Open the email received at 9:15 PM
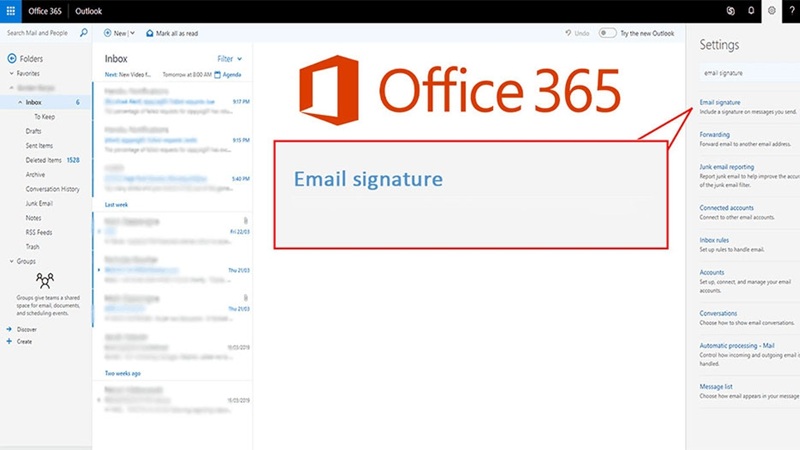800x450 pixels. pyautogui.click(x=173, y=140)
